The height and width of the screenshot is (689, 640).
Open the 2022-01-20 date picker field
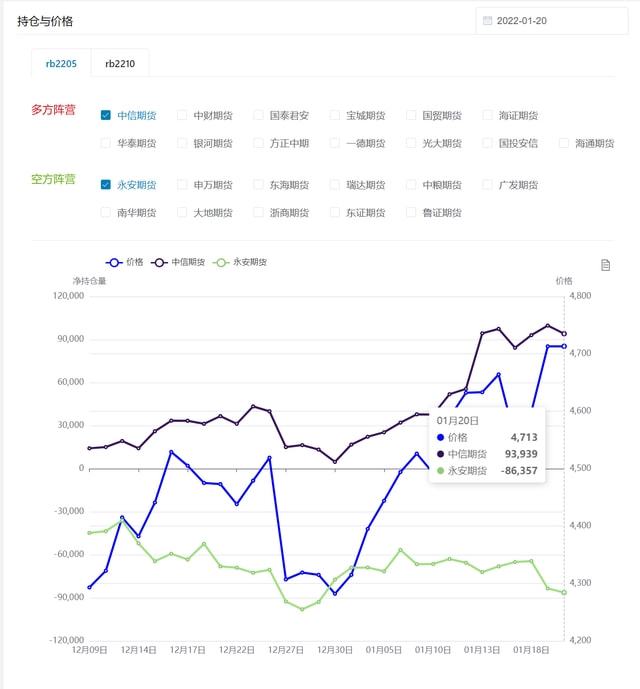[x=552, y=21]
